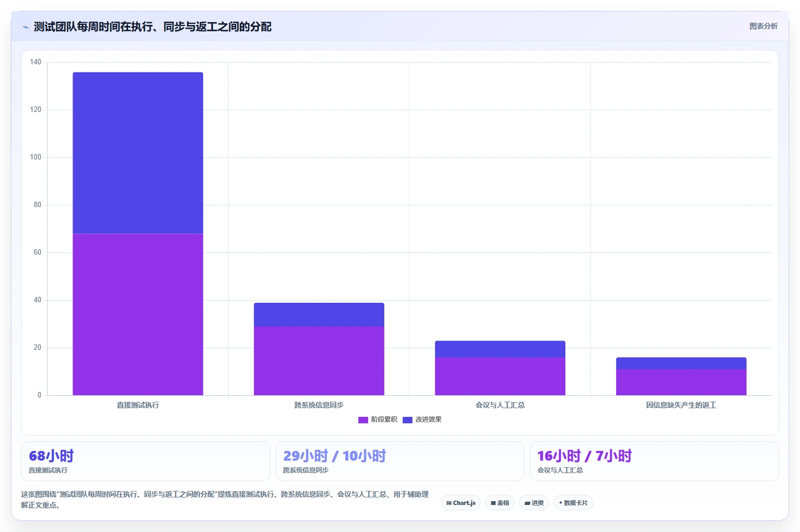The height and width of the screenshot is (532, 800).
Task: Click the small icon beside the chart title
Action: (25, 27)
